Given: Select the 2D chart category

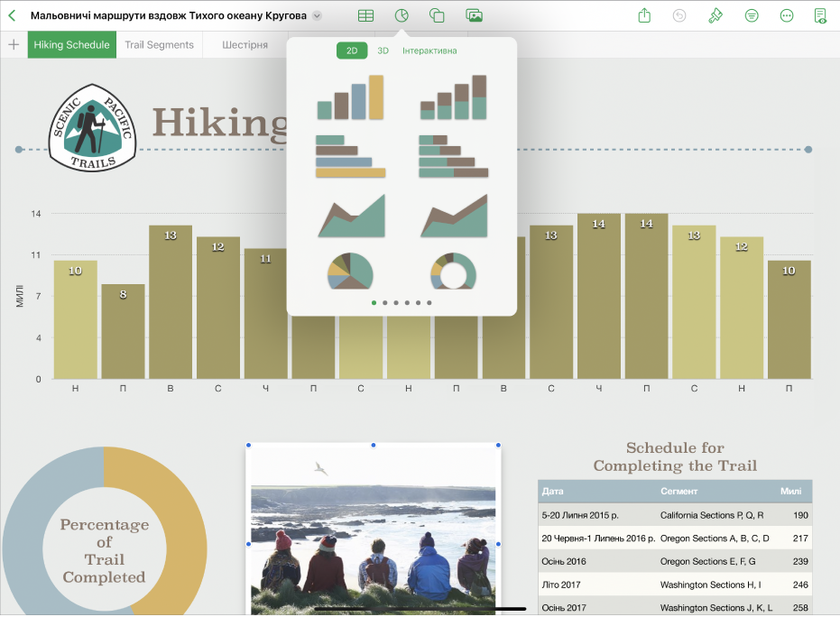Looking at the screenshot, I should (352, 51).
